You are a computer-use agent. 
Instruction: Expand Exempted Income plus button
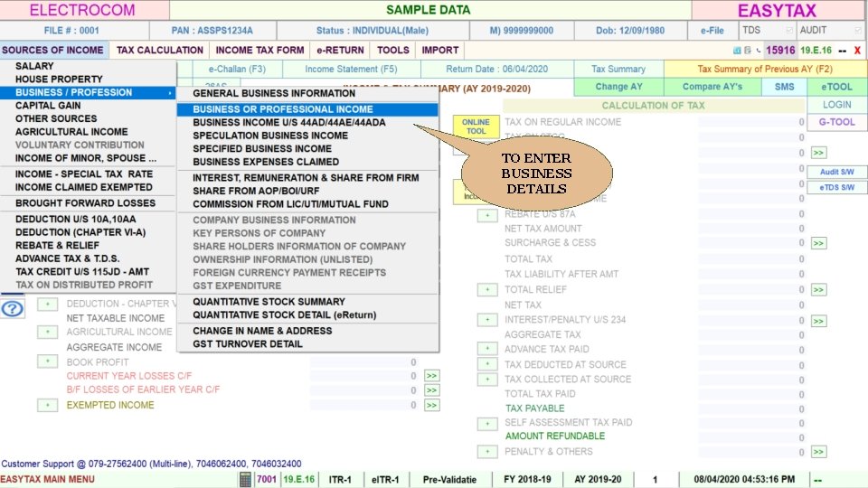point(48,405)
